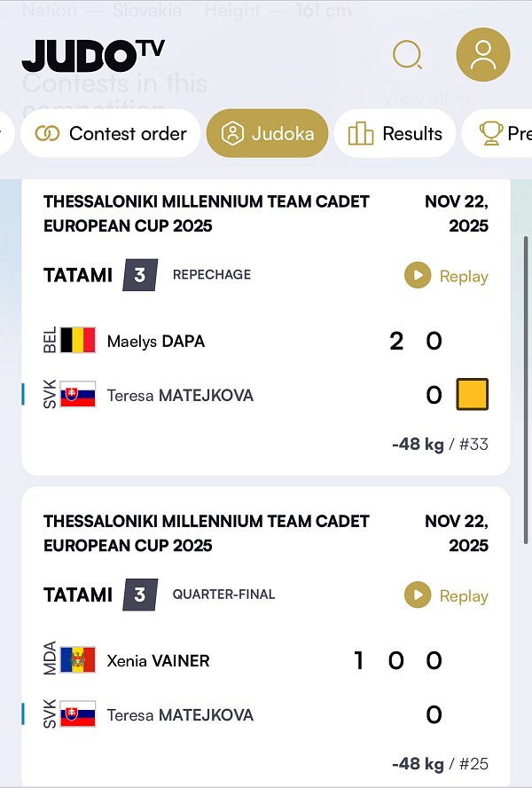Open the Results tab
Screen dimensions: 532x788
(x=395, y=134)
